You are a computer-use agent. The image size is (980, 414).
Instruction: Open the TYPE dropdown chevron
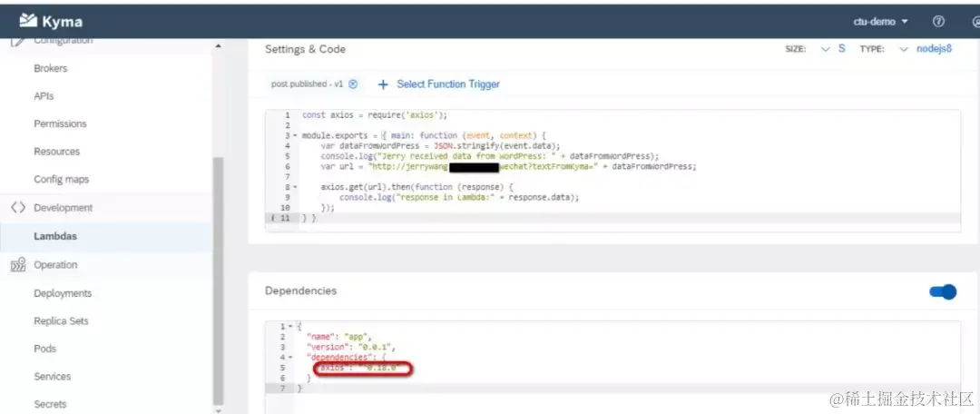coord(903,49)
